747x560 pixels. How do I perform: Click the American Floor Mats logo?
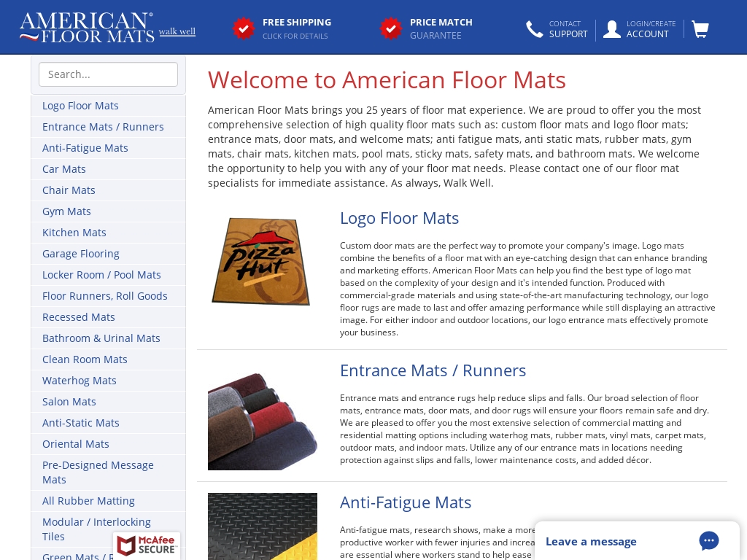click(87, 27)
